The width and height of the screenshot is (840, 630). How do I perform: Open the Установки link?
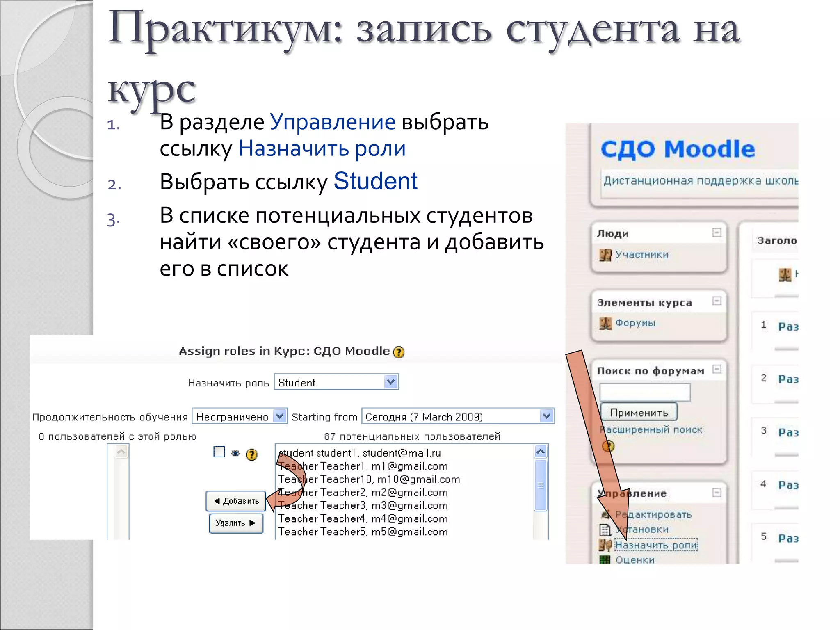pyautogui.click(x=642, y=530)
